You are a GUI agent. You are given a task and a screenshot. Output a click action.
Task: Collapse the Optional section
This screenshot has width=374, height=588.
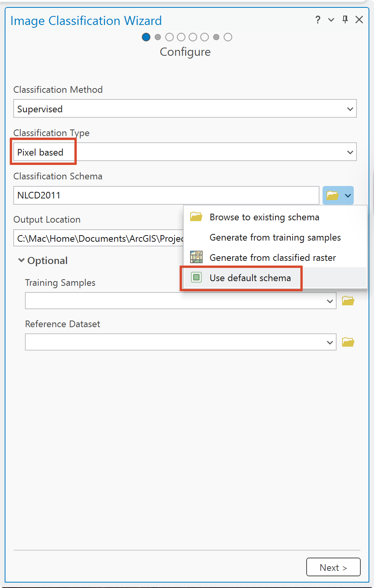point(21,260)
